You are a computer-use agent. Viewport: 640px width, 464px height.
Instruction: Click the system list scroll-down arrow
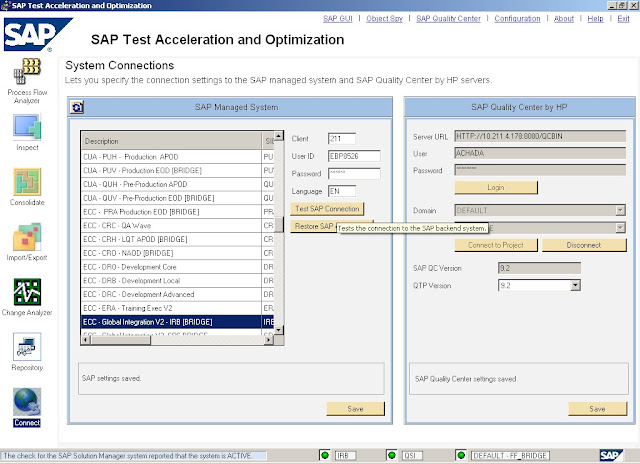(x=279, y=329)
